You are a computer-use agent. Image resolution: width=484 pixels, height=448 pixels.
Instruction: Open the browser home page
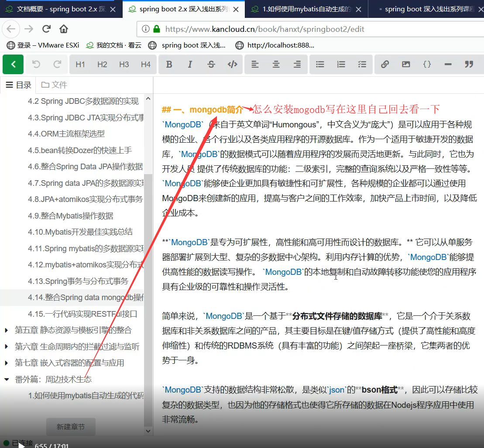pyautogui.click(x=64, y=29)
